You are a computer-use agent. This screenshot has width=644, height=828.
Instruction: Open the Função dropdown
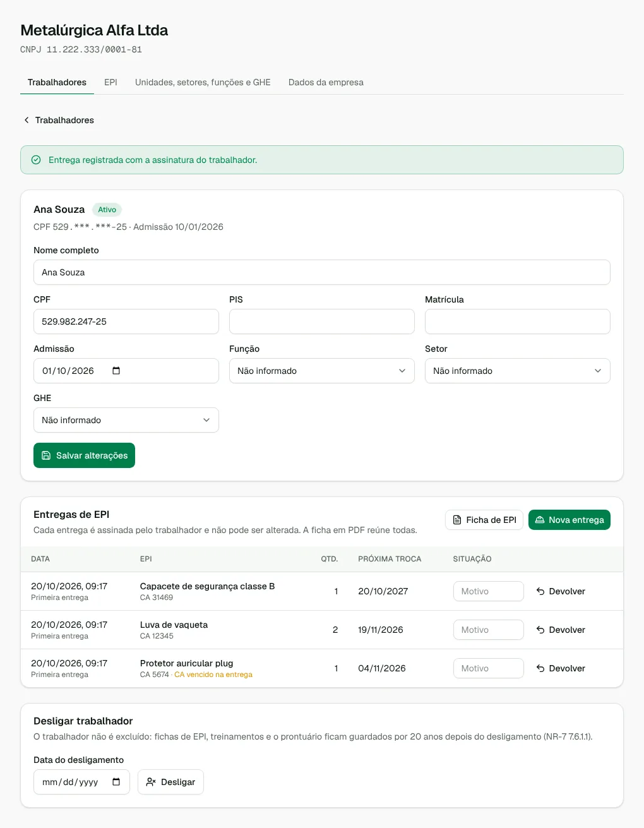click(x=322, y=371)
